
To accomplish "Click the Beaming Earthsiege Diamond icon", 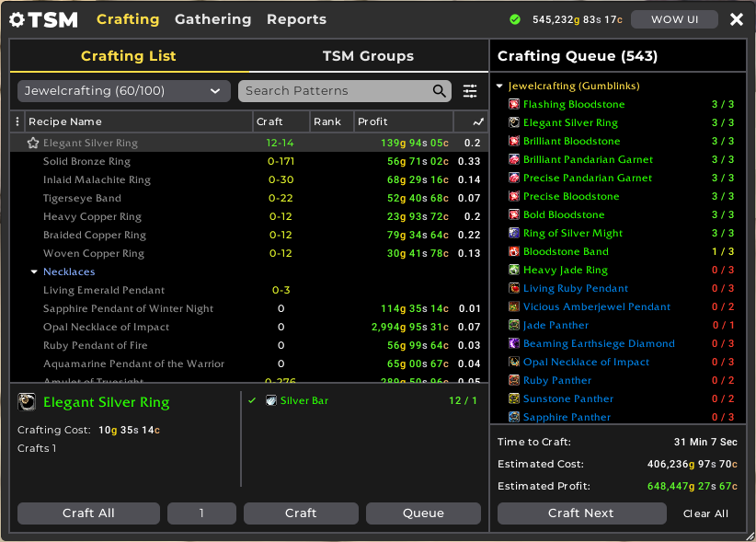I will coord(514,344).
